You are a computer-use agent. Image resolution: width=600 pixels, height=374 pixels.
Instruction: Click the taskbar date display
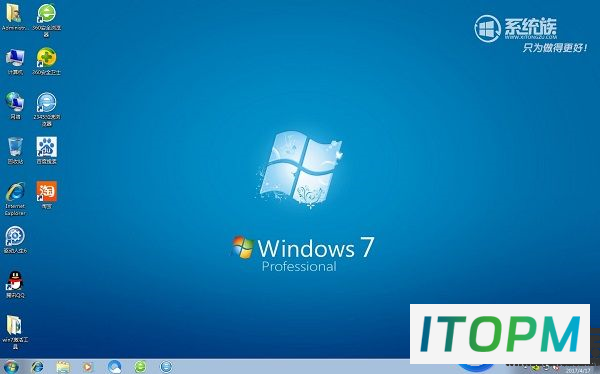tap(578, 370)
